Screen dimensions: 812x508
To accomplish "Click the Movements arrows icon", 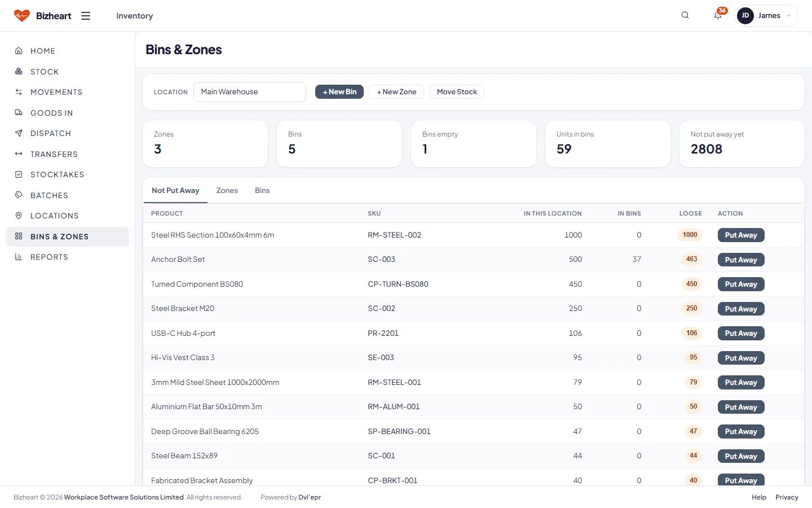I will pyautogui.click(x=19, y=92).
